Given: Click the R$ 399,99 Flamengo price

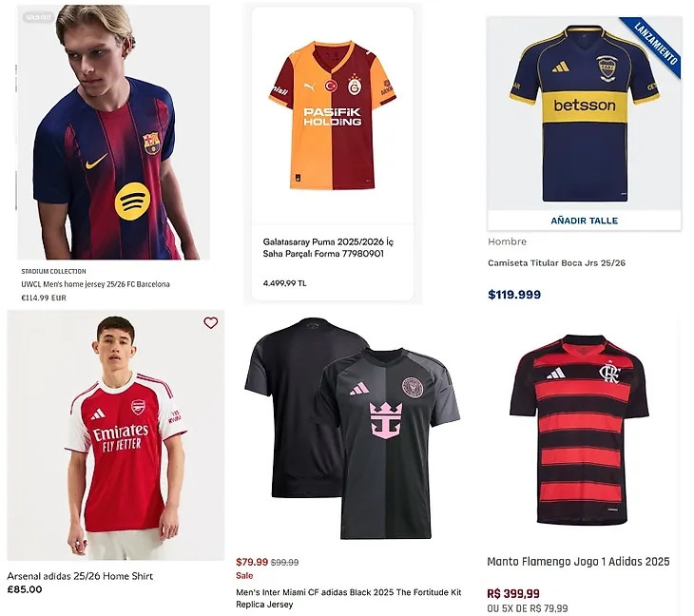Looking at the screenshot, I should [513, 593].
